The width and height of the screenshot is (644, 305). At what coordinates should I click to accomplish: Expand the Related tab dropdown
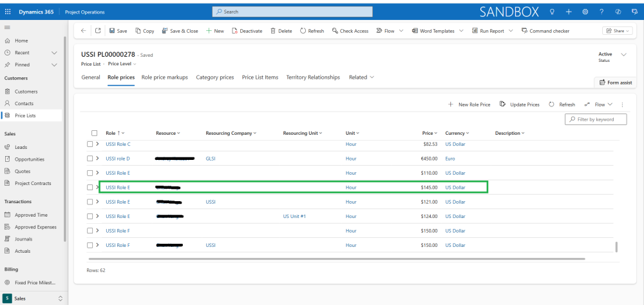[x=361, y=77]
